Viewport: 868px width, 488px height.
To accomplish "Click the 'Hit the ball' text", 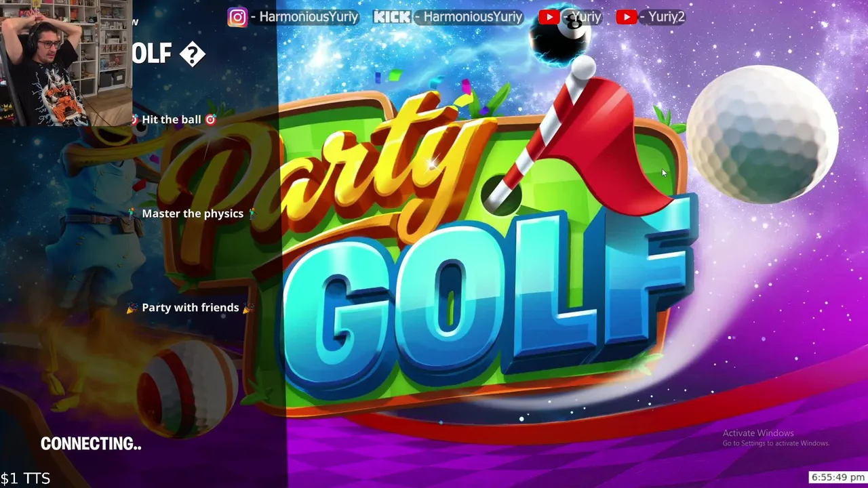I will point(171,119).
